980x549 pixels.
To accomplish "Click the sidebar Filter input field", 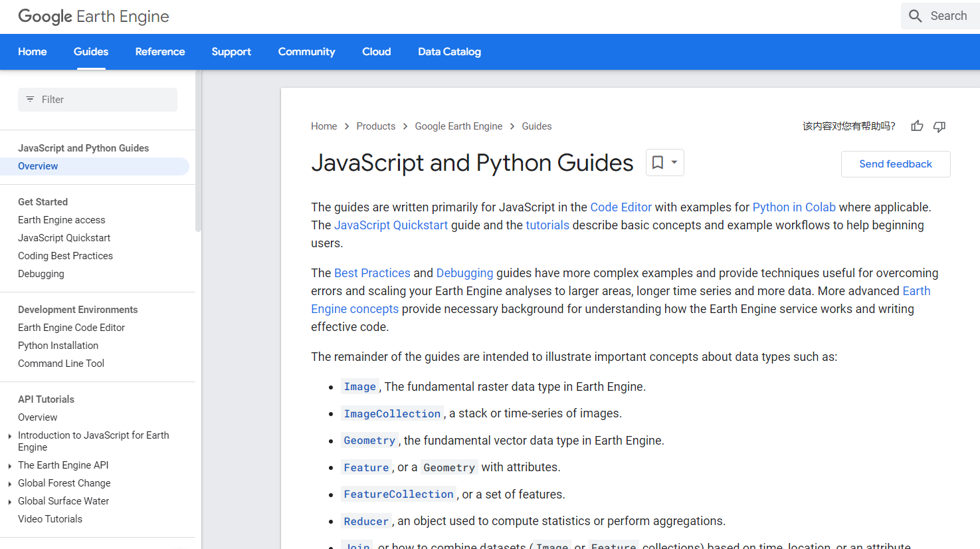I will coord(98,100).
